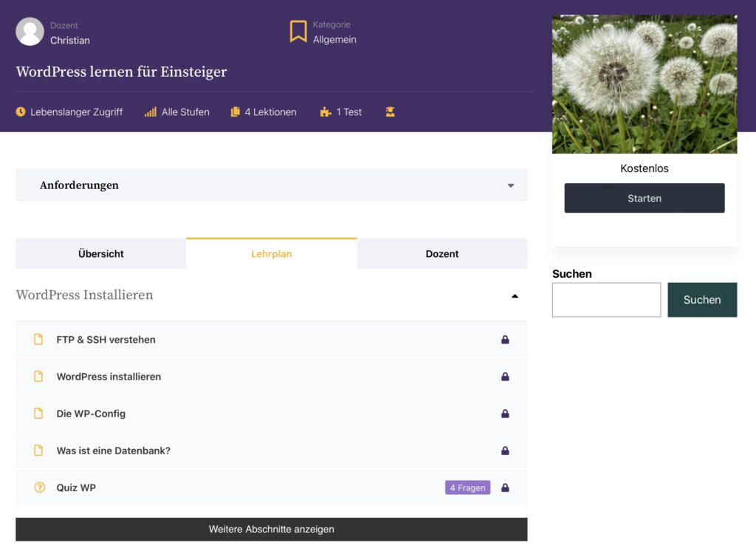
Task: Open the Was ist eine Datenbank? lesson
Action: [113, 451]
